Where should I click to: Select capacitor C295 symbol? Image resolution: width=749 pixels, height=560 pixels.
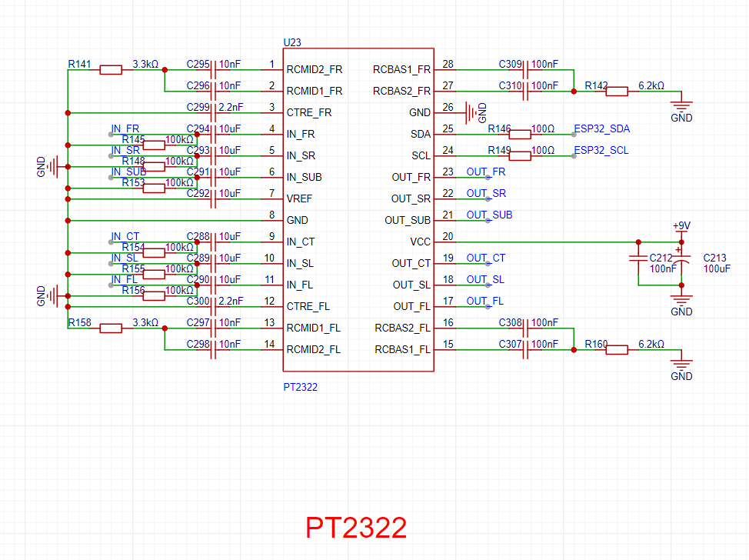tap(213, 70)
